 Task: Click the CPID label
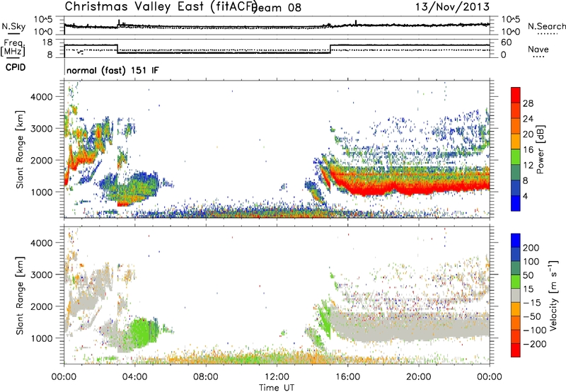(16, 67)
